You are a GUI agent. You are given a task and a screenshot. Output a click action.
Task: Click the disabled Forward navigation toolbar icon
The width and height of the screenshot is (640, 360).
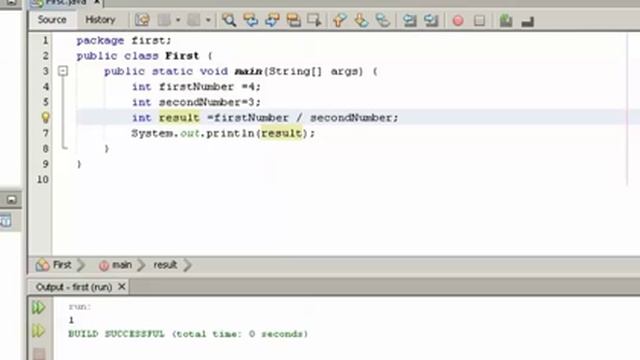pos(194,20)
